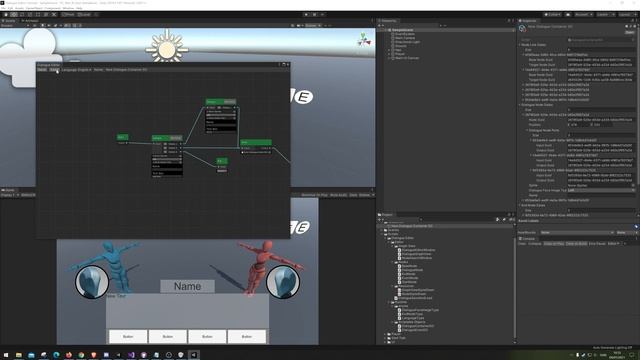Click Clear in the Console toolbar
640x360 pixels.
click(x=522, y=244)
